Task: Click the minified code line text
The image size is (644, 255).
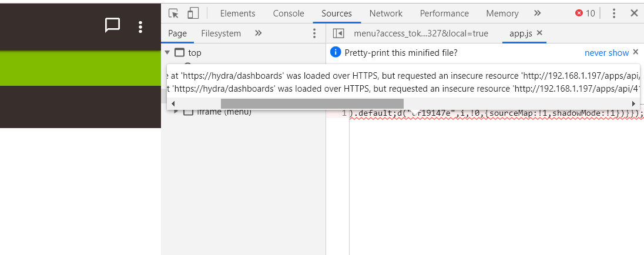Action: point(496,114)
